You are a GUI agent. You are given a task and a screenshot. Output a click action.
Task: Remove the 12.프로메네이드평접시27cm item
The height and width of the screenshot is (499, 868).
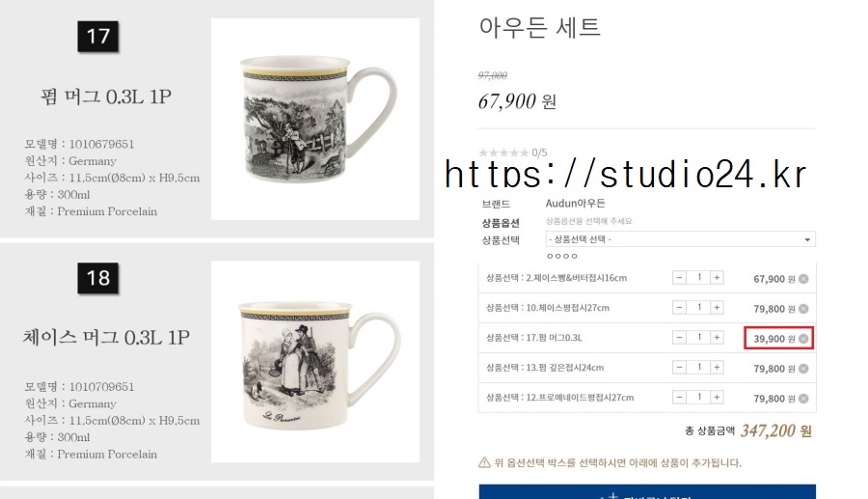803,399
